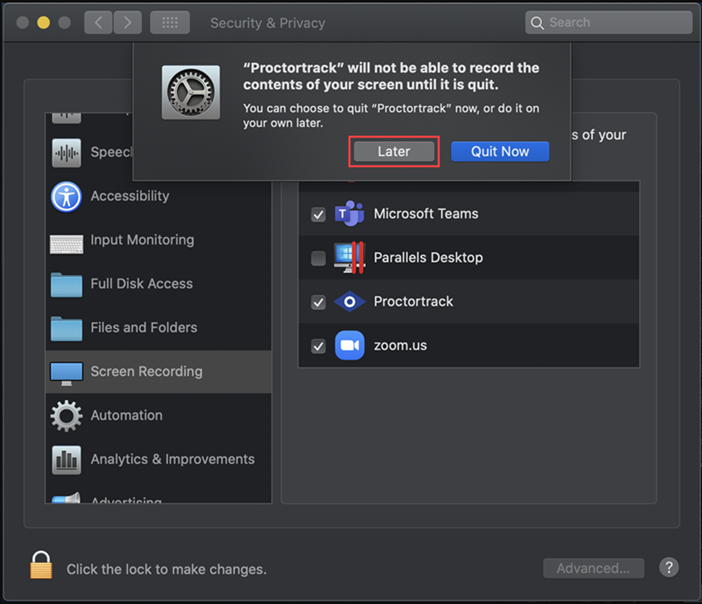The height and width of the screenshot is (604, 702).
Task: Click the System Preferences gear icon in dialog
Action: click(191, 92)
